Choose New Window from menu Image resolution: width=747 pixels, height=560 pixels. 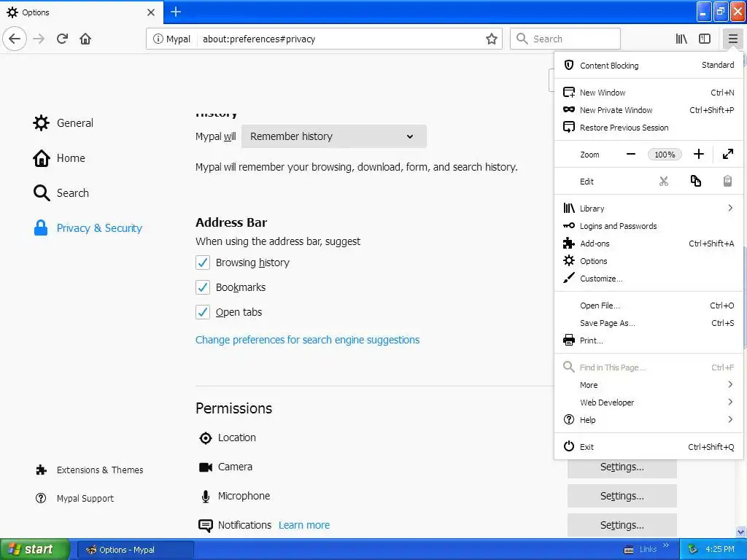pos(649,93)
